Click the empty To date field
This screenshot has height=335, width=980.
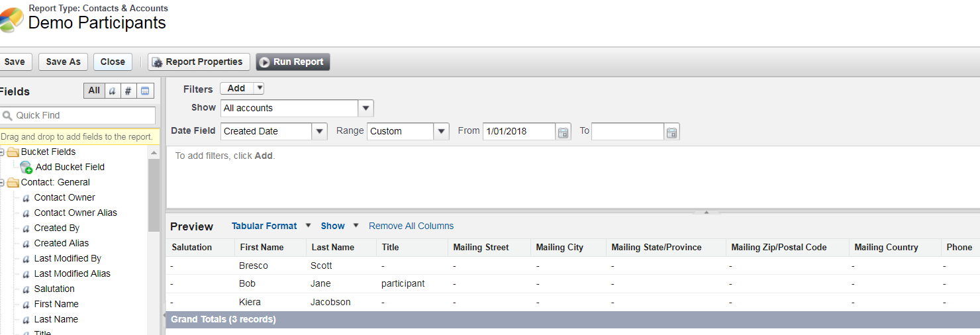click(x=627, y=131)
